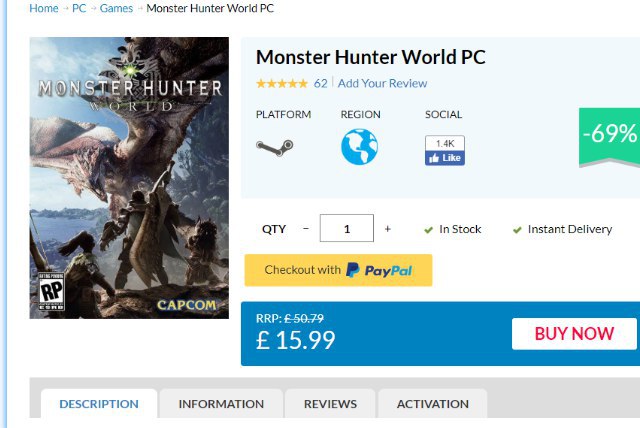Switch to the Information tab
Screen dimensions: 640x428
click(x=221, y=404)
